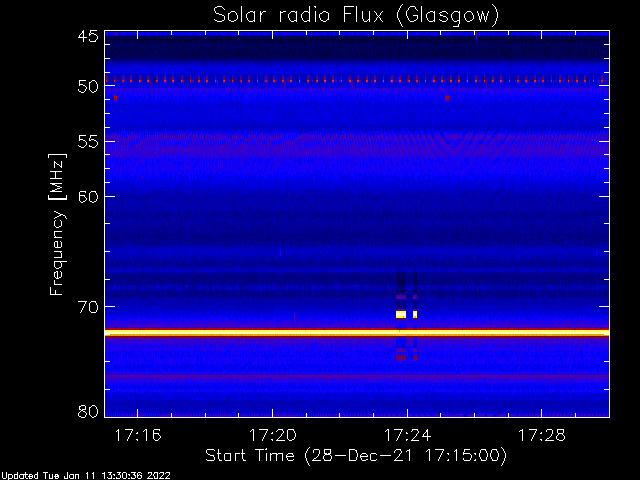Click the 17:24 time tick label

[x=407, y=435]
